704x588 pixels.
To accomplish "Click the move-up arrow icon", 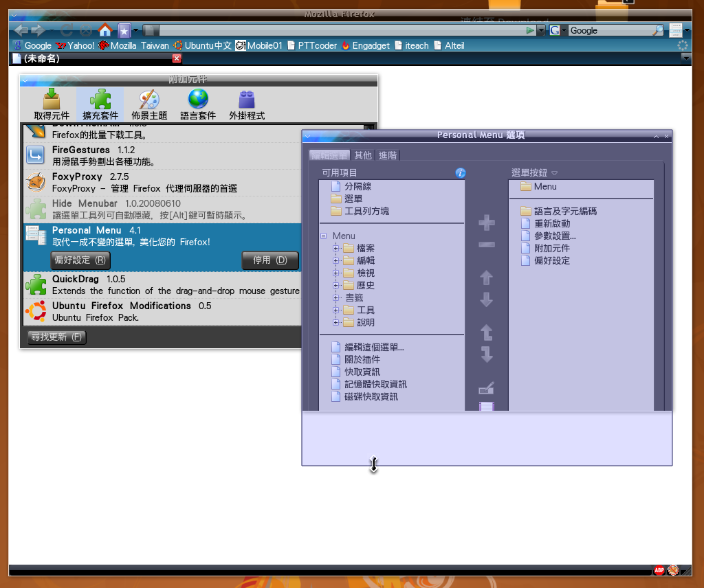I will (486, 278).
